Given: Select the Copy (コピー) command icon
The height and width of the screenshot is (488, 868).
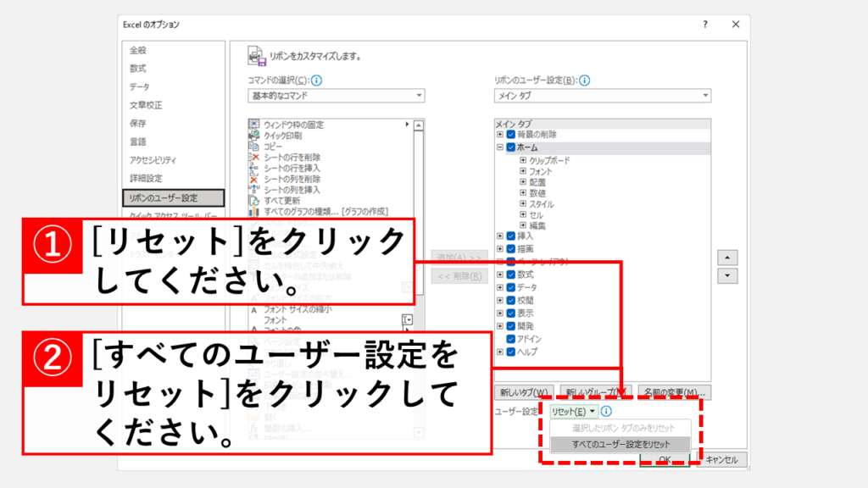Looking at the screenshot, I should click(253, 146).
